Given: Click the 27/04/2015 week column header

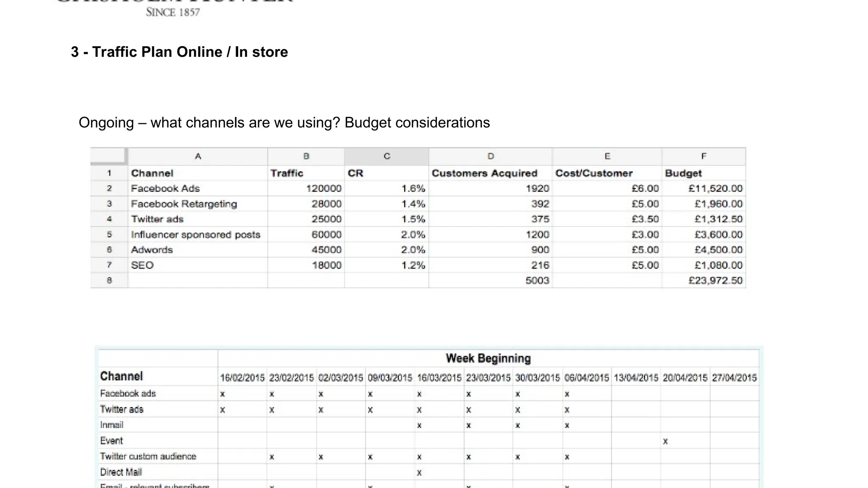Looking at the screenshot, I should 734,377.
